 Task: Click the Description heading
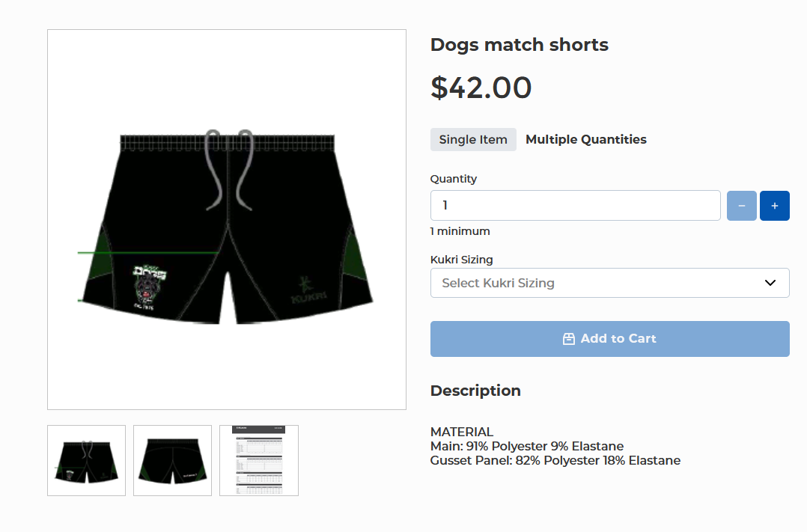pyautogui.click(x=475, y=391)
